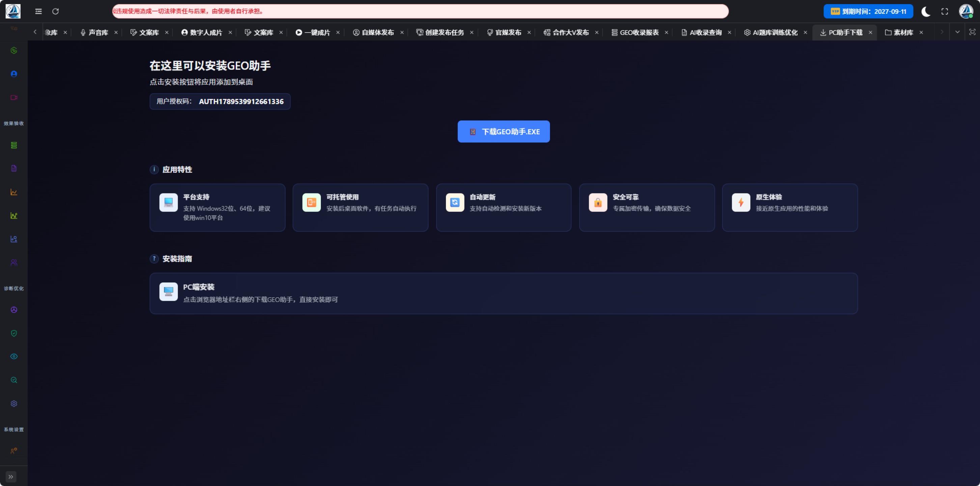Open the 官媒发布 tab

(504, 33)
